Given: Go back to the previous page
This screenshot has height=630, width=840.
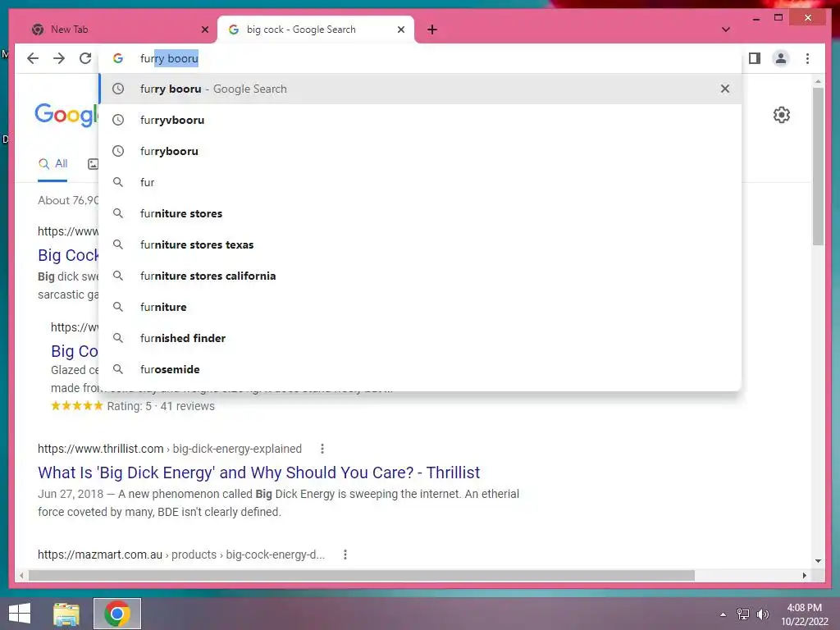Looking at the screenshot, I should [x=33, y=58].
